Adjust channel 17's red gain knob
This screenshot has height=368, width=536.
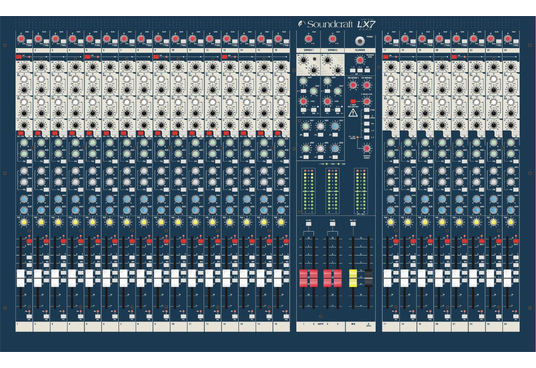coord(388,39)
